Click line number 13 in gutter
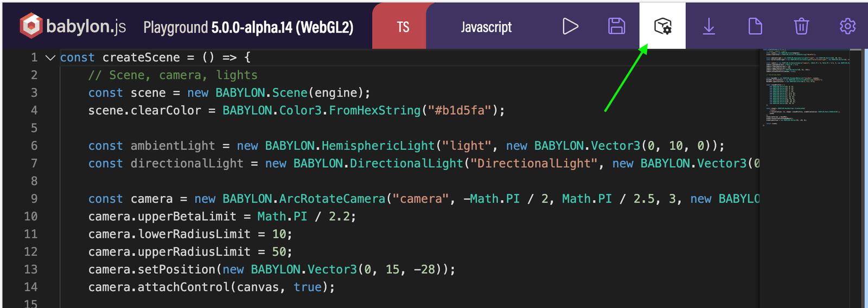This screenshot has width=868, height=308. tap(31, 269)
